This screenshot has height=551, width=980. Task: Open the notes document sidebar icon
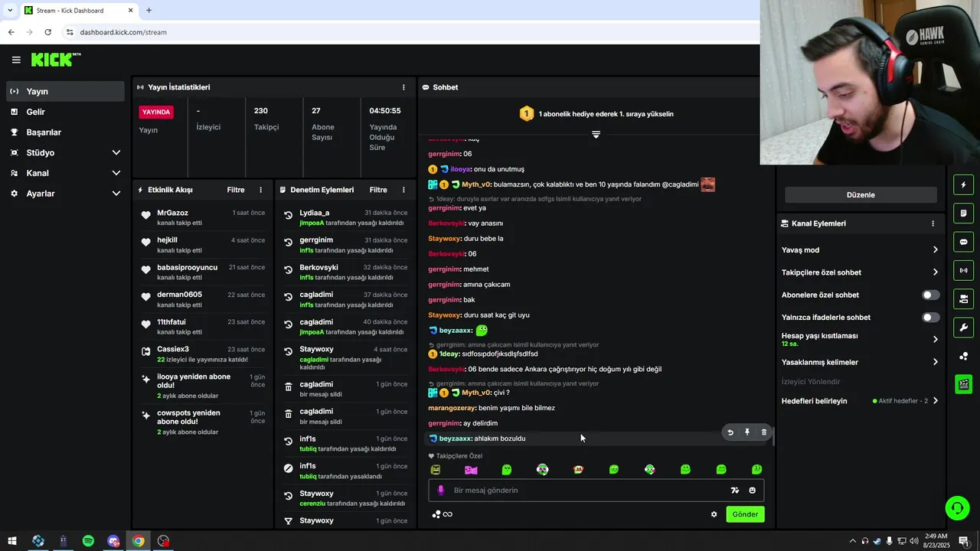(963, 213)
